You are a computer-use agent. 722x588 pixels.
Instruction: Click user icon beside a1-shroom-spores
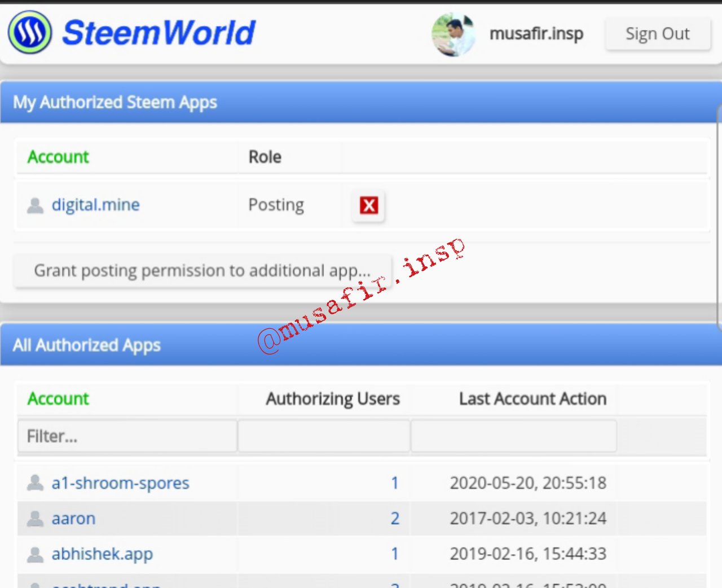[x=35, y=483]
